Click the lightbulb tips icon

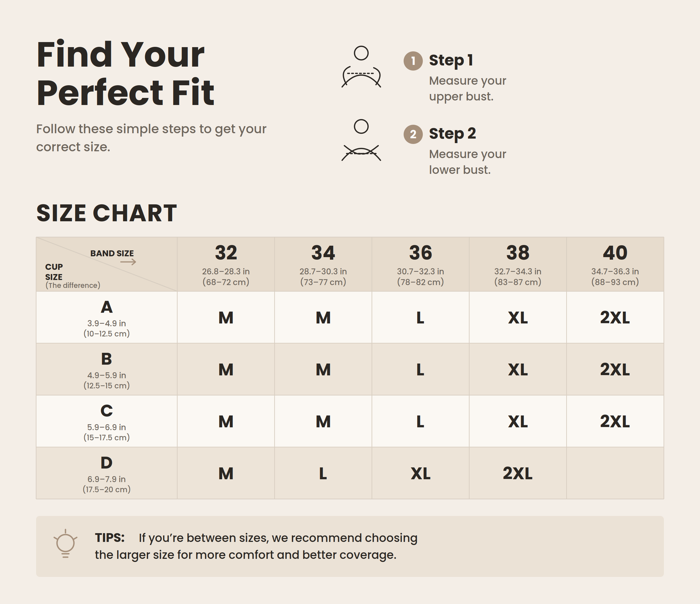(65, 544)
